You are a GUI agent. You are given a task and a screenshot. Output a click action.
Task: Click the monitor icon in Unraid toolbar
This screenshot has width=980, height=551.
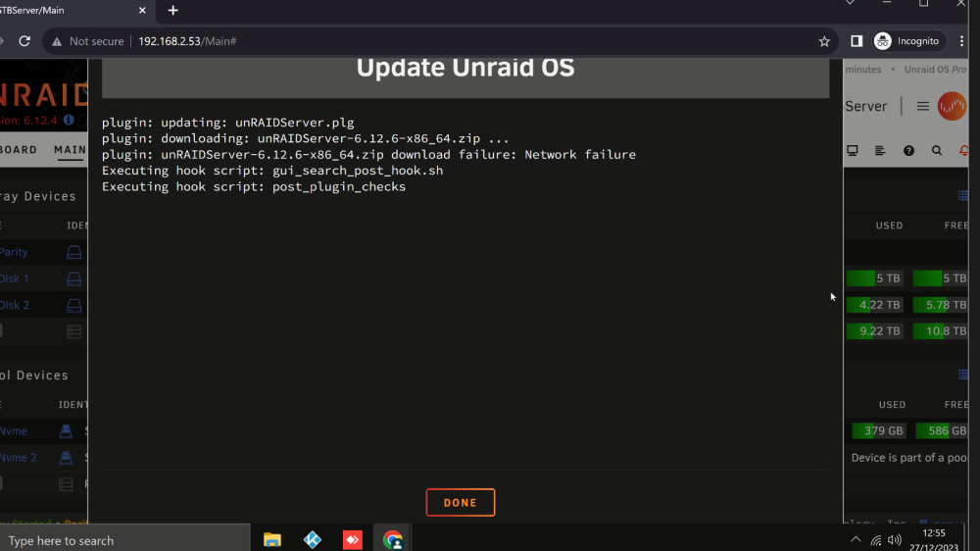click(853, 151)
